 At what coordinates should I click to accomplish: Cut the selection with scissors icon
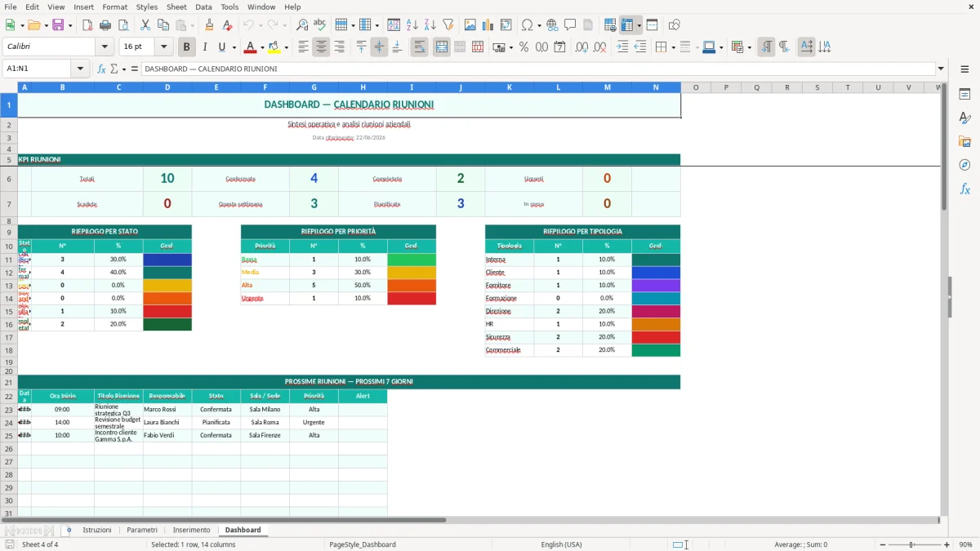pos(145,25)
